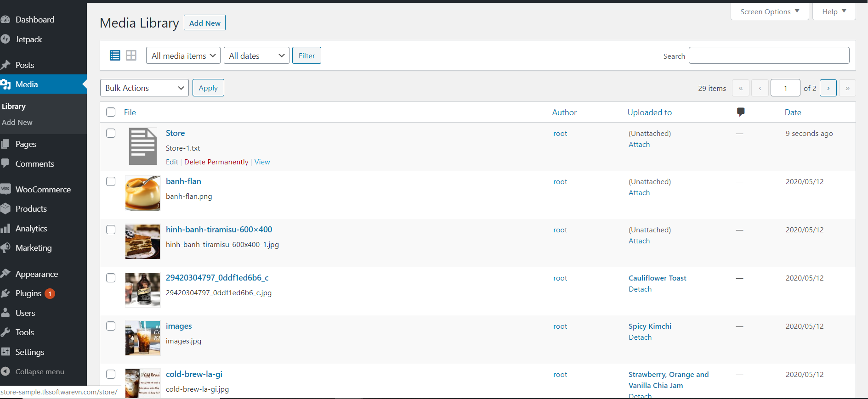
Task: Delete Permanently the Store file
Action: point(216,162)
